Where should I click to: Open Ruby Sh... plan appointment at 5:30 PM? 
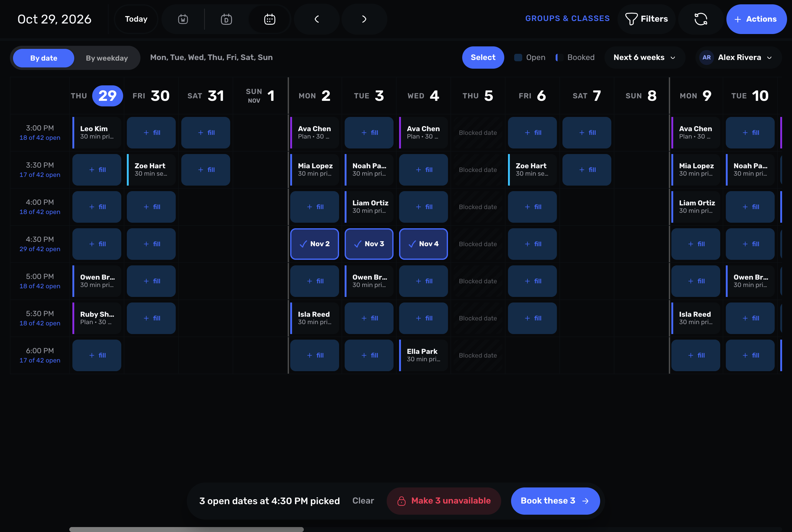[97, 318]
